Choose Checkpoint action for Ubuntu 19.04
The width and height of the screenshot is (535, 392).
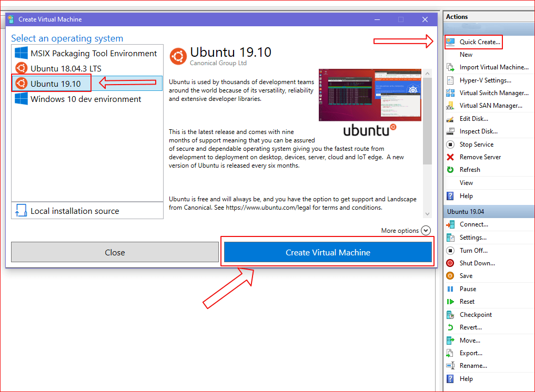(476, 315)
